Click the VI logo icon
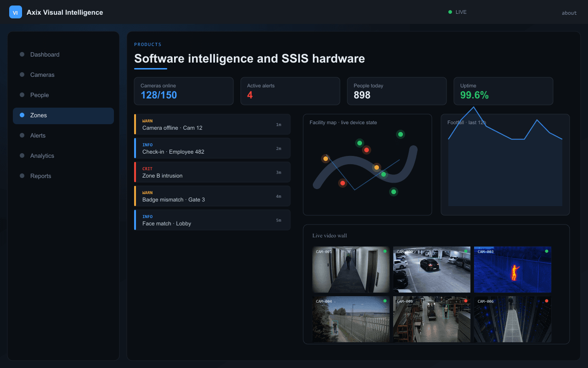 pos(16,12)
